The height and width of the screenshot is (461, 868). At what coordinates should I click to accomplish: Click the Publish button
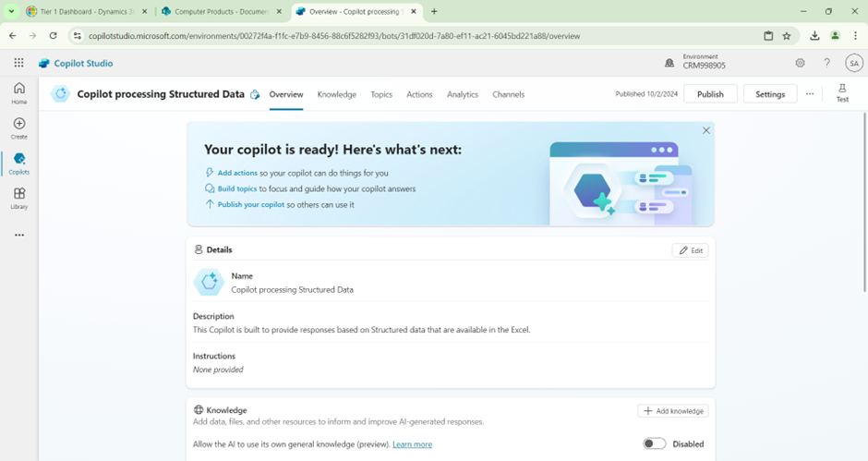(x=710, y=94)
